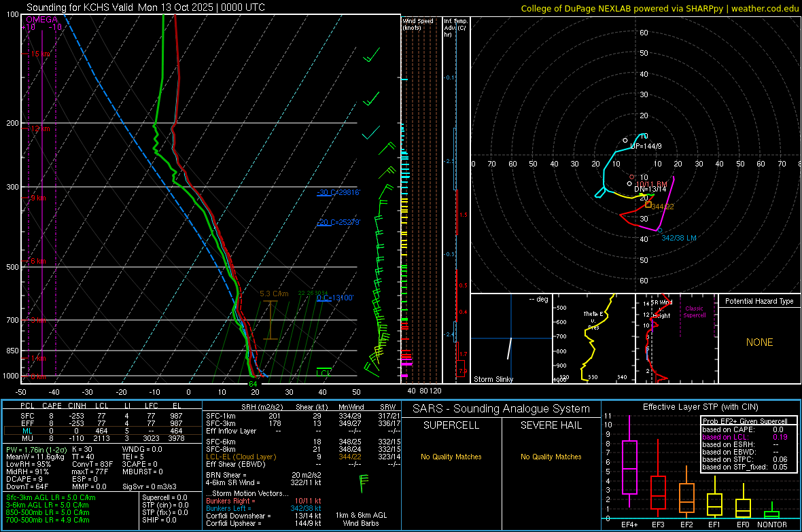Click the '10/11 RM' hodograph label
Screen dimensions: 802x532
point(651,184)
